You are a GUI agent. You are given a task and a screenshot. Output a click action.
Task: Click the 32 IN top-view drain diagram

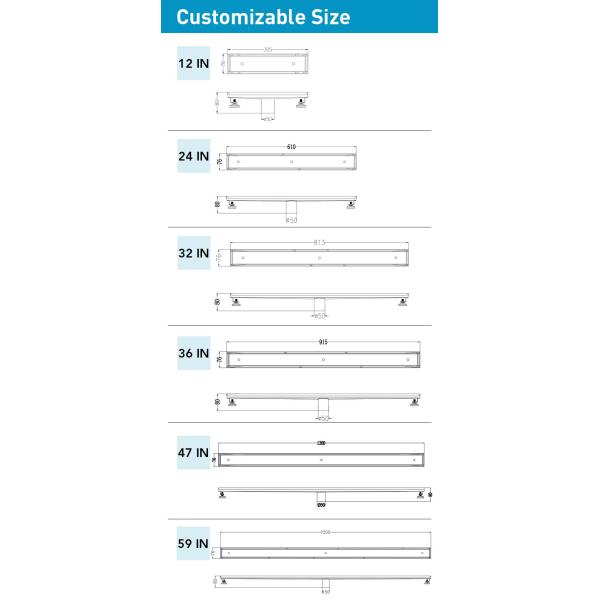[x=319, y=257]
